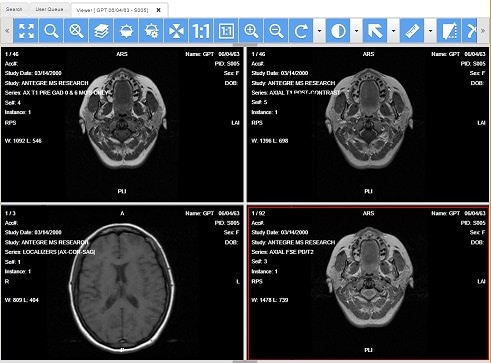The height and width of the screenshot is (363, 491).
Task: Click the fullscreen expand arrows icon
Action: coord(26,31)
